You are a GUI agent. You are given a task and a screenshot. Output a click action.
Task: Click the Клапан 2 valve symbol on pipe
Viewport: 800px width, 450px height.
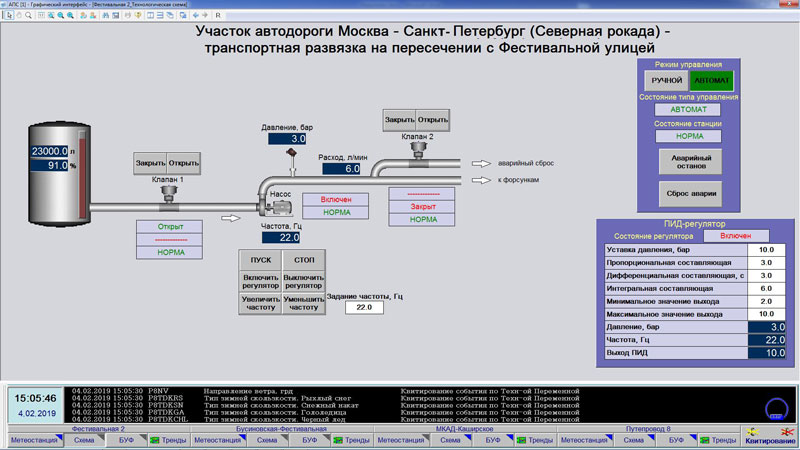coord(418,154)
